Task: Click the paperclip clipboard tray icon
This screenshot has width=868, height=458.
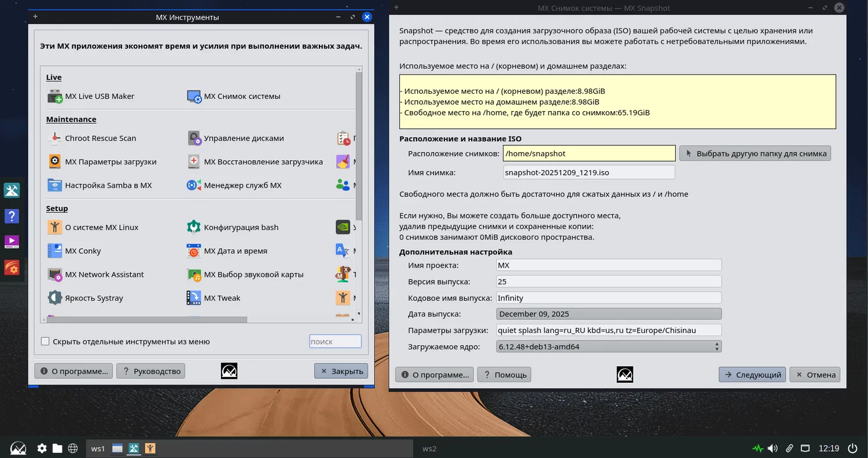Action: 789,448
